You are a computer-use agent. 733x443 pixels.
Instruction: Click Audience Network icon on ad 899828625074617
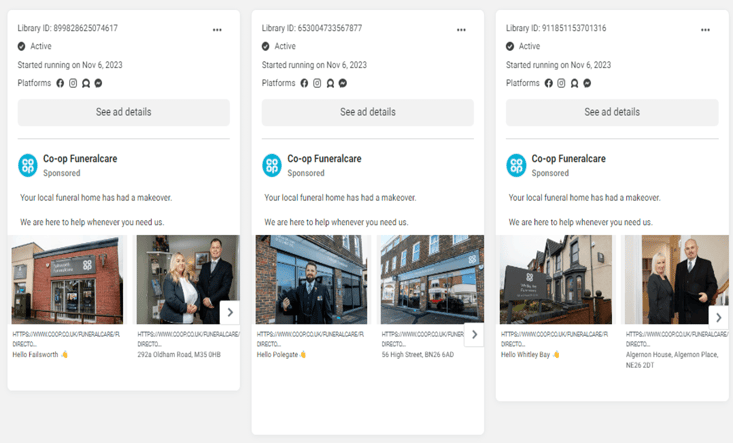86,83
